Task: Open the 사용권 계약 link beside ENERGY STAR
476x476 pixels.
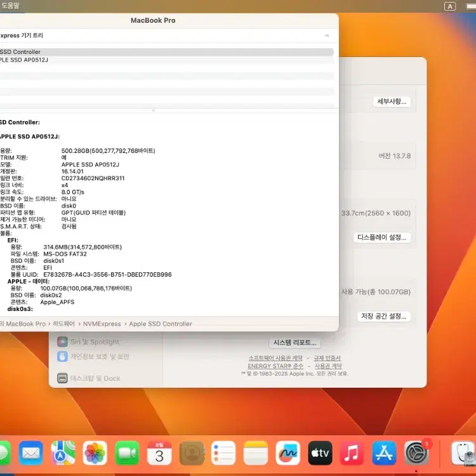Action: pyautogui.click(x=328, y=366)
